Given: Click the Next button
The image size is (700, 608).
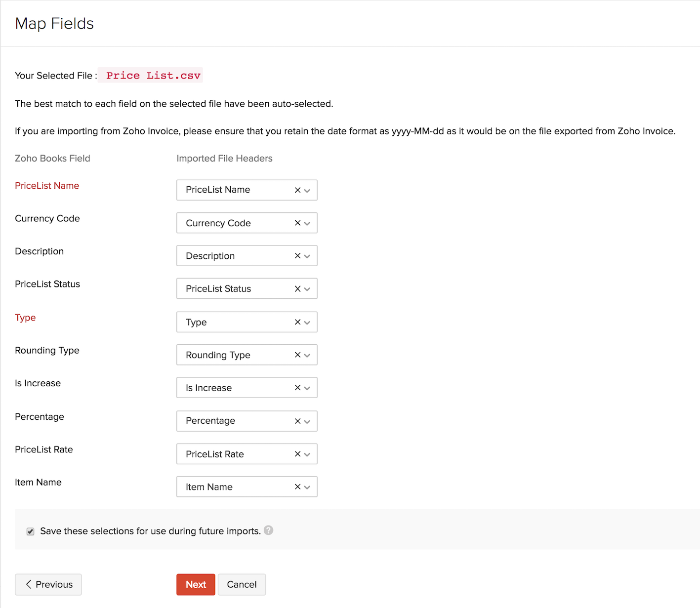Looking at the screenshot, I should (x=196, y=585).
